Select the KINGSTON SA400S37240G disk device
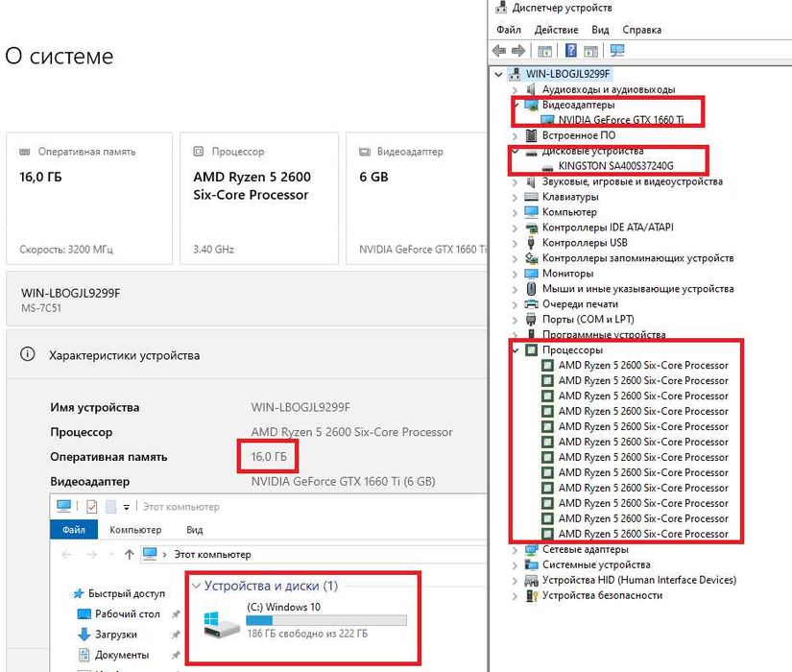The width and height of the screenshot is (792, 672). coord(615,166)
